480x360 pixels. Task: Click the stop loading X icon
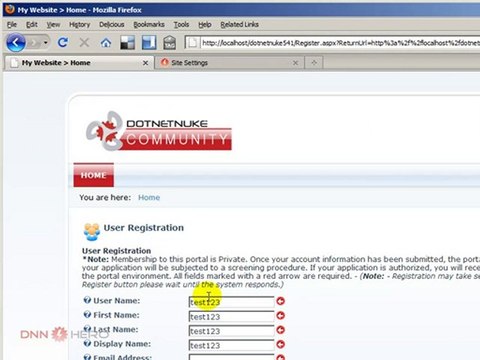point(84,43)
